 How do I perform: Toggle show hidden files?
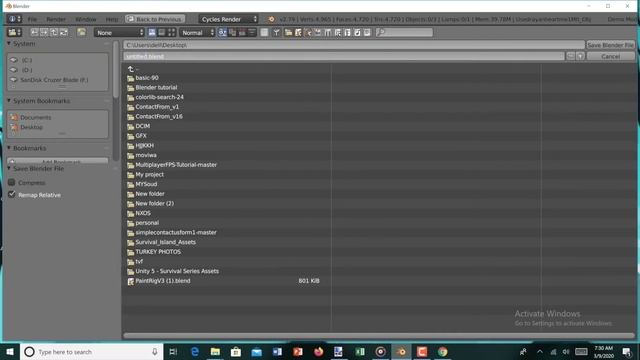[x=264, y=32]
